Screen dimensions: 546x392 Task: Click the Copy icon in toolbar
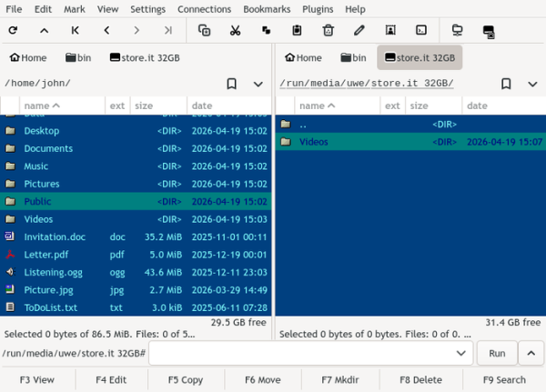266,30
